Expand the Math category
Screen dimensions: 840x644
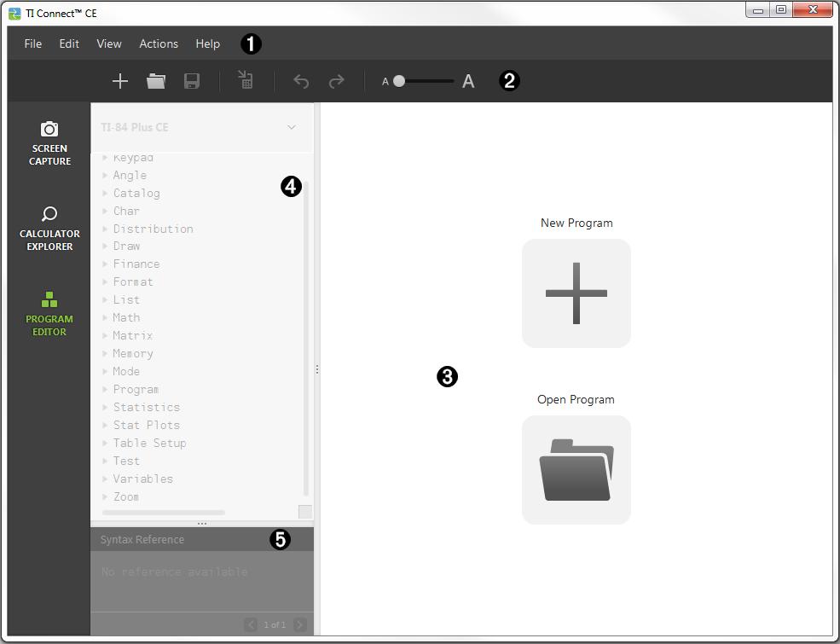[x=105, y=317]
